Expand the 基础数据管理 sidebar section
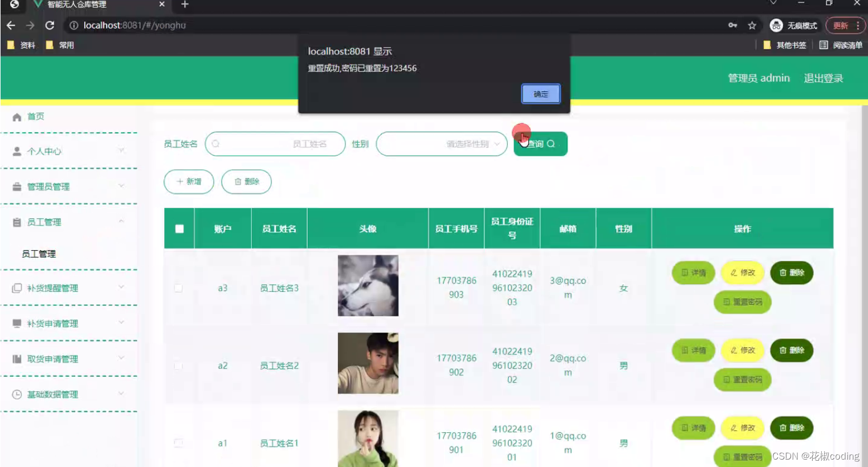 coord(54,393)
